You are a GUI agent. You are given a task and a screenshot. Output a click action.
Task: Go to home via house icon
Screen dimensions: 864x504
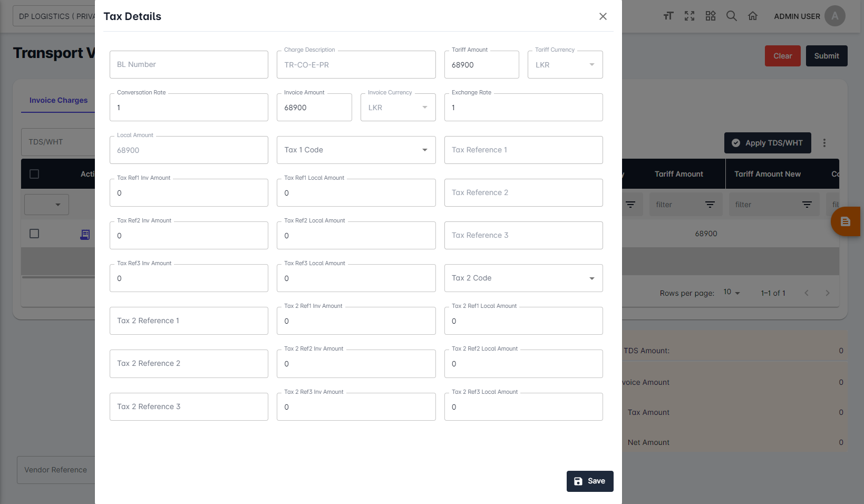click(x=753, y=16)
